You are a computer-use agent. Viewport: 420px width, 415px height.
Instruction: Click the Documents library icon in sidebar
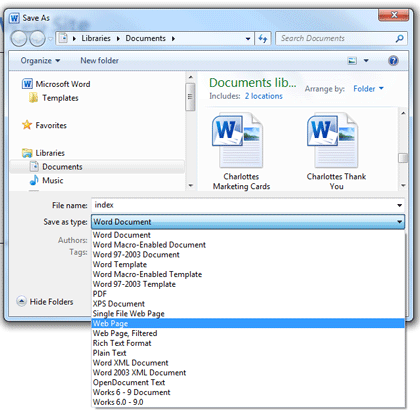pyautogui.click(x=34, y=166)
